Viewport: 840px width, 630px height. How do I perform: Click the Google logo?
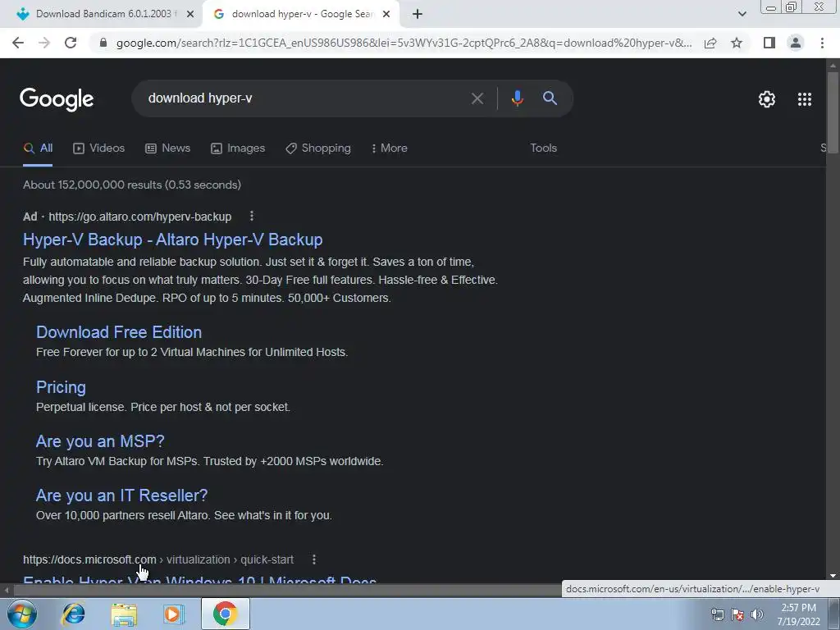pos(57,99)
